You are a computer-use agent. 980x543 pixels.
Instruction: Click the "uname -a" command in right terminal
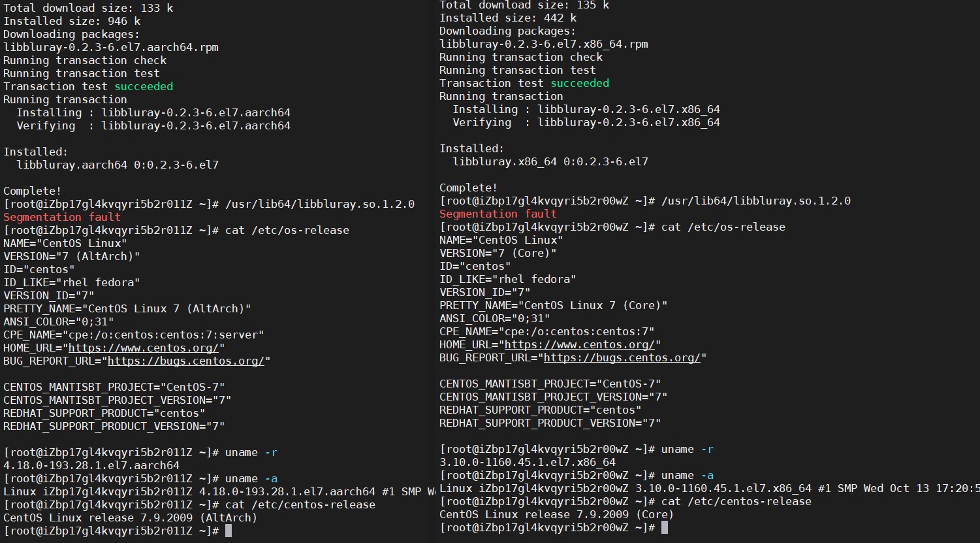(688, 475)
